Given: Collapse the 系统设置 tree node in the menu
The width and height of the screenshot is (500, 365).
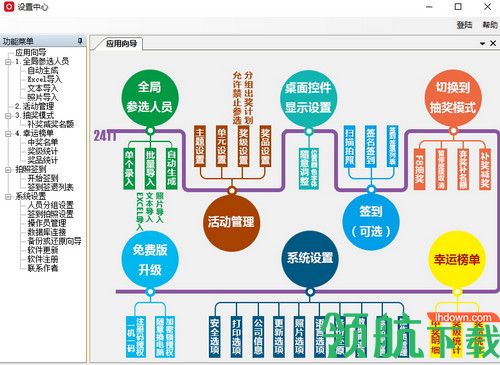Looking at the screenshot, I should coord(8,197).
